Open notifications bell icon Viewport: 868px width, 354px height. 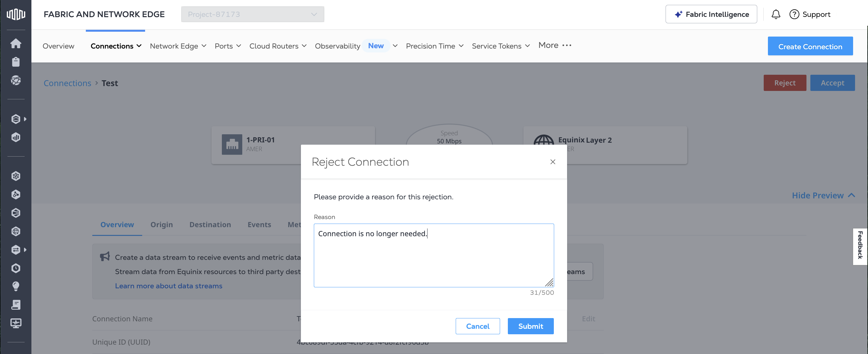click(776, 15)
